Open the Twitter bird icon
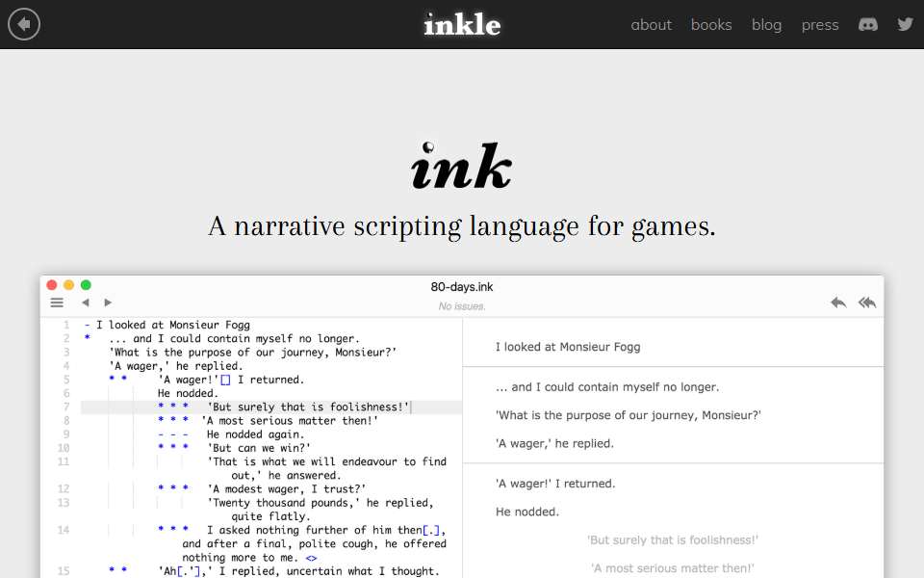Image resolution: width=924 pixels, height=578 pixels. coord(905,24)
